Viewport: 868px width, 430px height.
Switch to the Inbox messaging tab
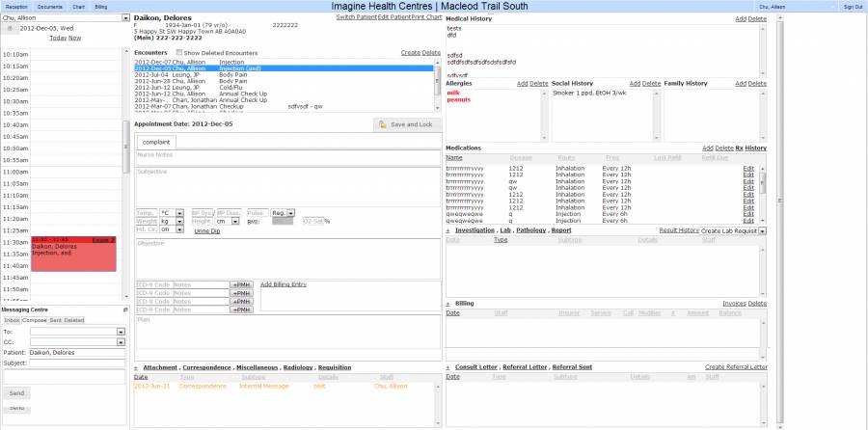(x=12, y=320)
